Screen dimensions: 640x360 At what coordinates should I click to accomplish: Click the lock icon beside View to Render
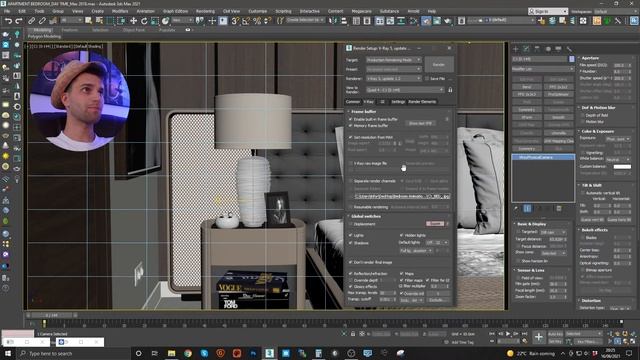[450, 90]
